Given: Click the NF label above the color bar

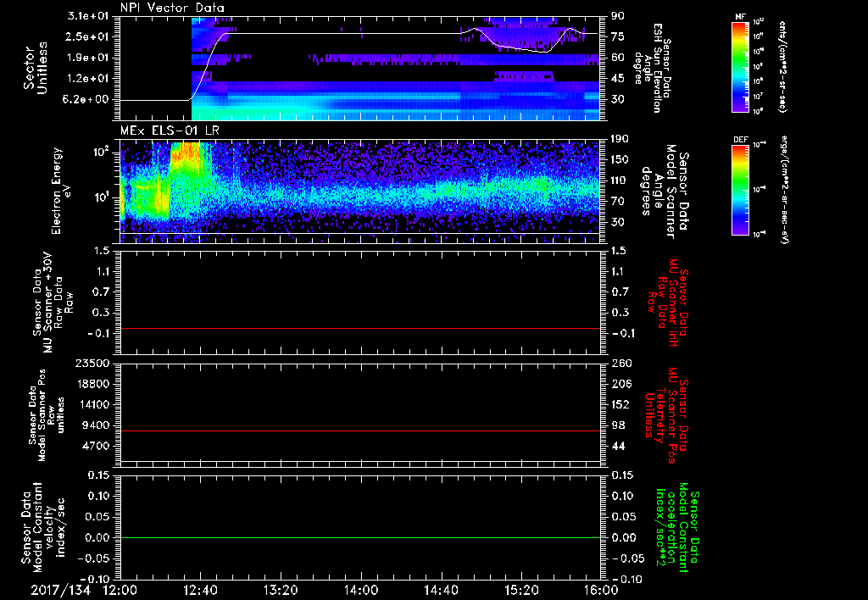Looking at the screenshot, I should point(740,17).
